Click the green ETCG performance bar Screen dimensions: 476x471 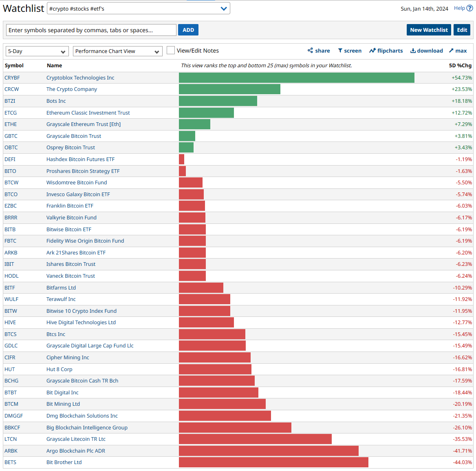(207, 113)
